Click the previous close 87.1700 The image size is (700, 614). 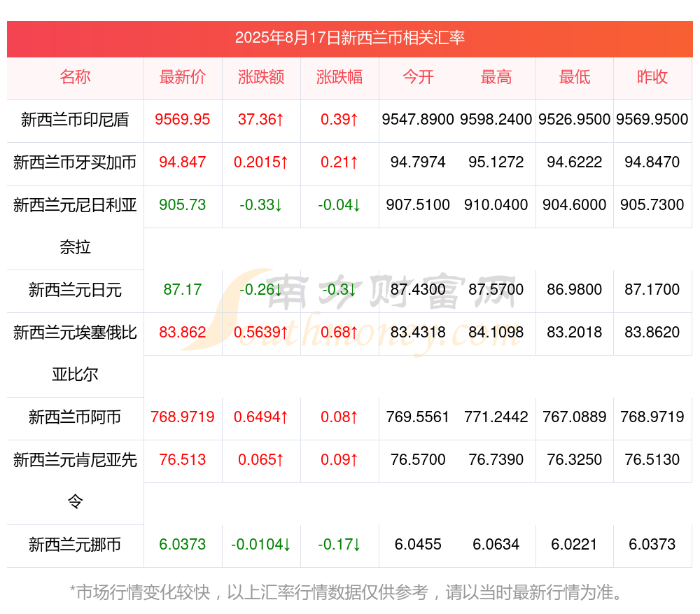tap(652, 289)
